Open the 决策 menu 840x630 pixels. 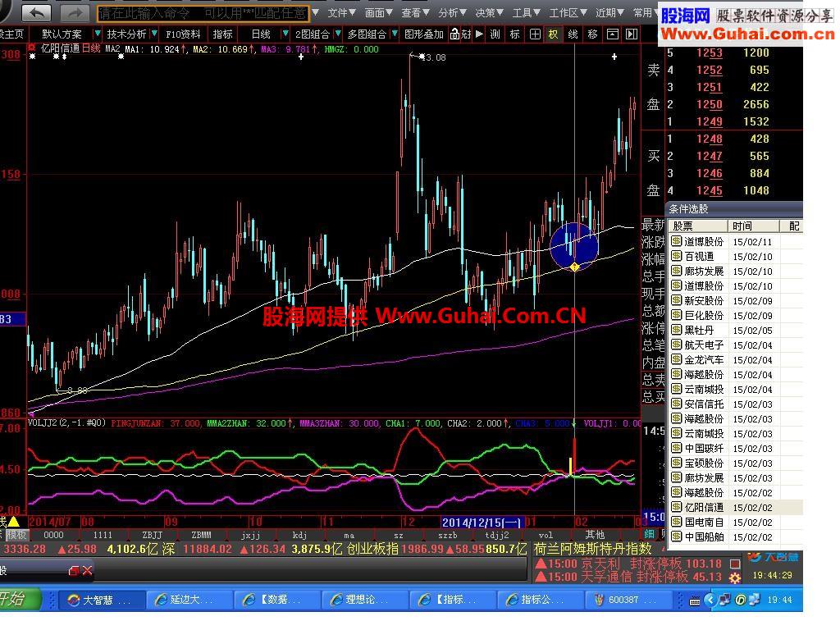[489, 13]
